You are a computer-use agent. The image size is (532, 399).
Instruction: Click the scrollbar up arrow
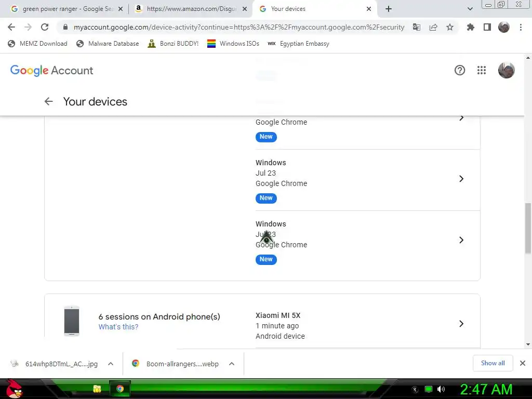pyautogui.click(x=528, y=58)
